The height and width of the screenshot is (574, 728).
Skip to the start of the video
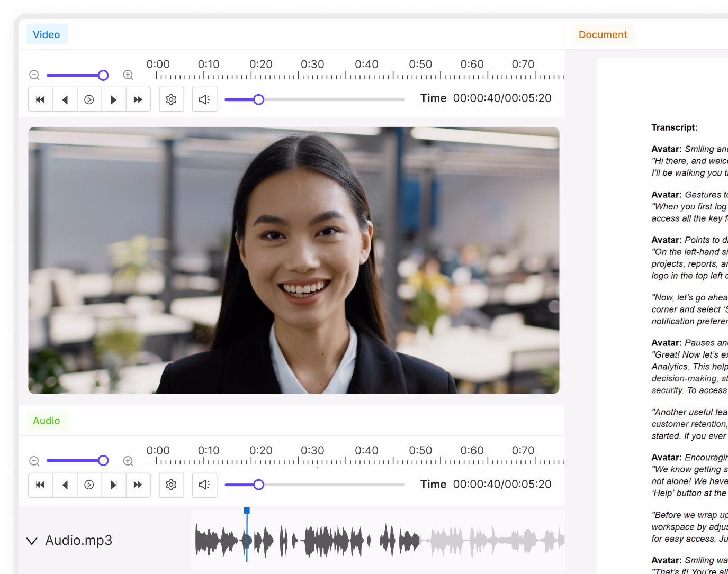pos(40,99)
